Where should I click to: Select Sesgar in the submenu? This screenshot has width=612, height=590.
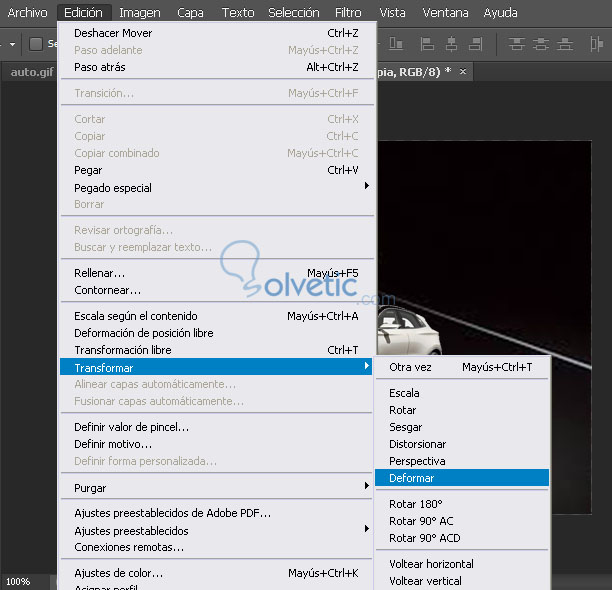click(462, 427)
